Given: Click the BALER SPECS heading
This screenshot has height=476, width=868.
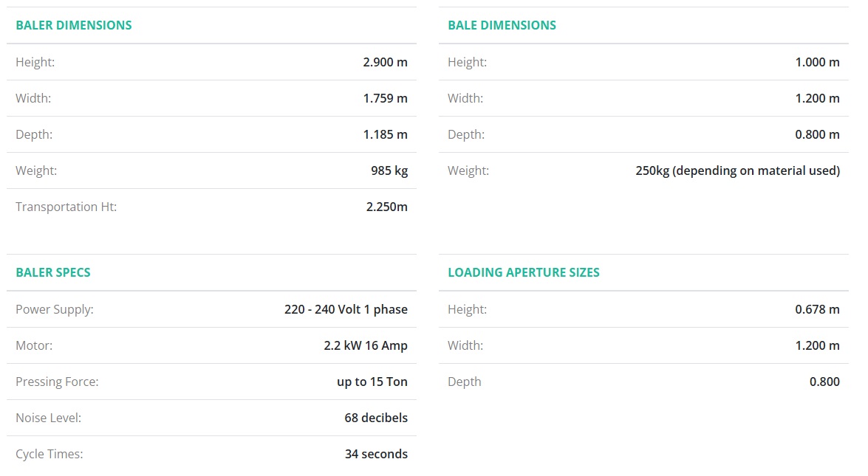Looking at the screenshot, I should tap(53, 272).
